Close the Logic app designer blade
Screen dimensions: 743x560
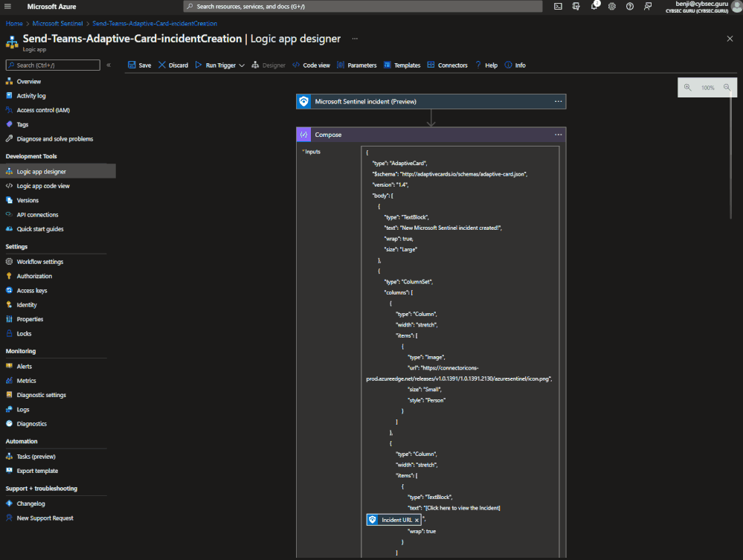(730, 39)
